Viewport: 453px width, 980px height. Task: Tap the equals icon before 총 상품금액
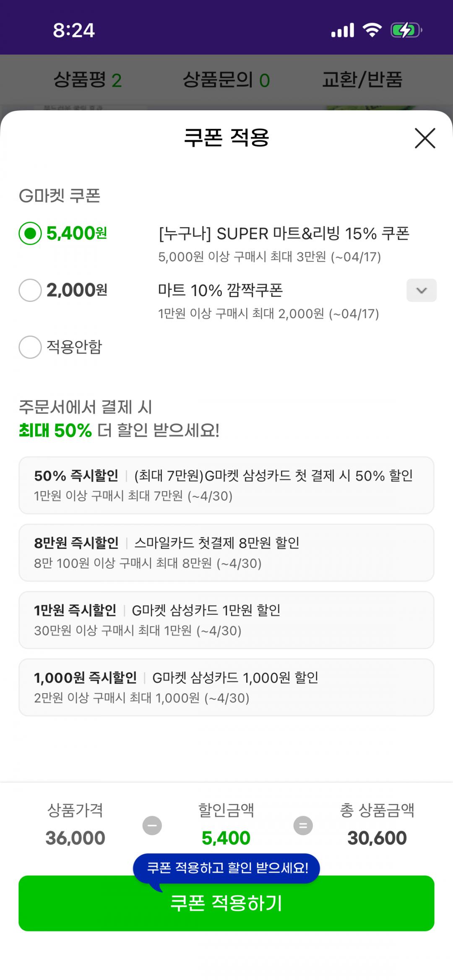click(x=303, y=825)
